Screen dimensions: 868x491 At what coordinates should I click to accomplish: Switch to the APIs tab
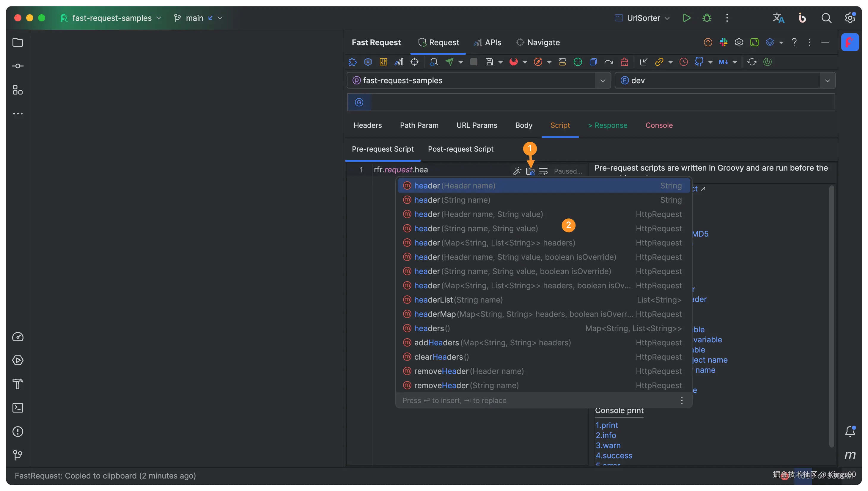487,42
